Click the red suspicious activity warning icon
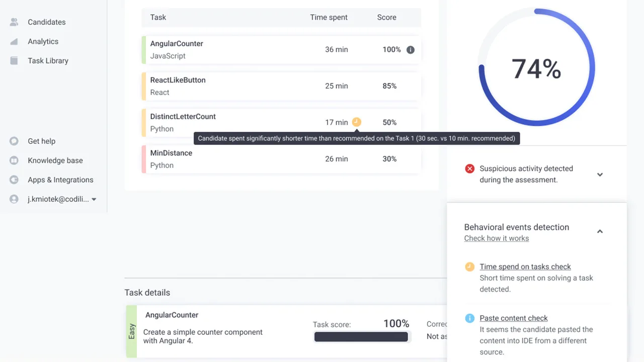The height and width of the screenshot is (362, 644). coord(469,169)
